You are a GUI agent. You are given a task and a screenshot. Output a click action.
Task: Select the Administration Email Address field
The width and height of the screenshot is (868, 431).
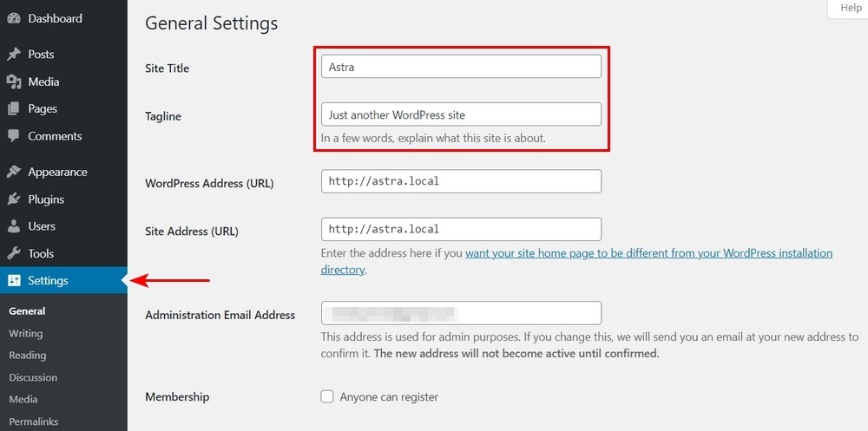point(461,313)
